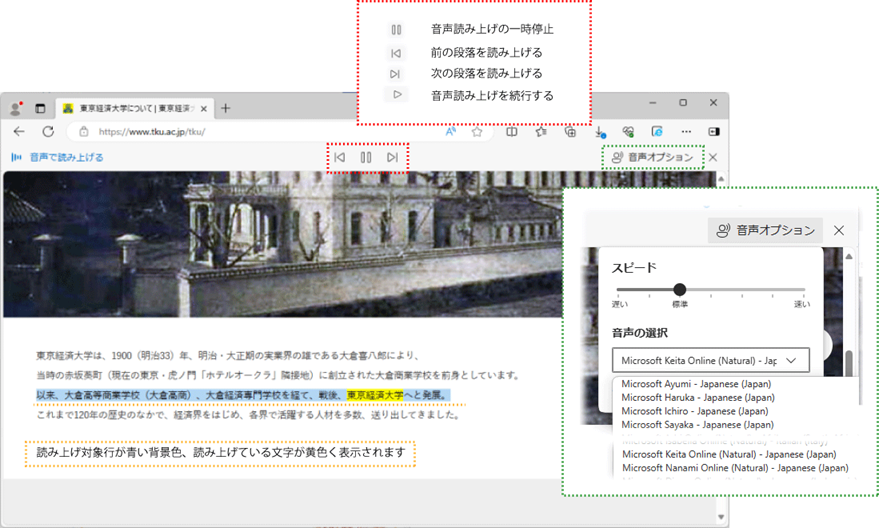Add this page to favorites with the star icon

pos(477,132)
